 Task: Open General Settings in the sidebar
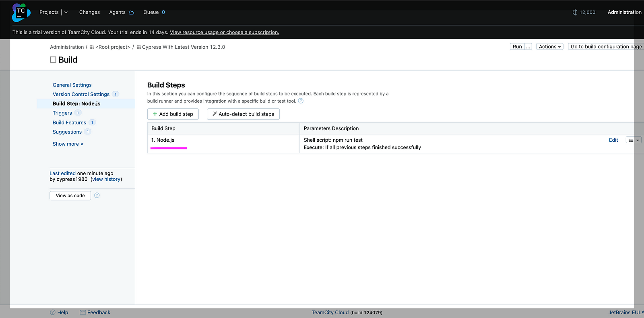[72, 85]
